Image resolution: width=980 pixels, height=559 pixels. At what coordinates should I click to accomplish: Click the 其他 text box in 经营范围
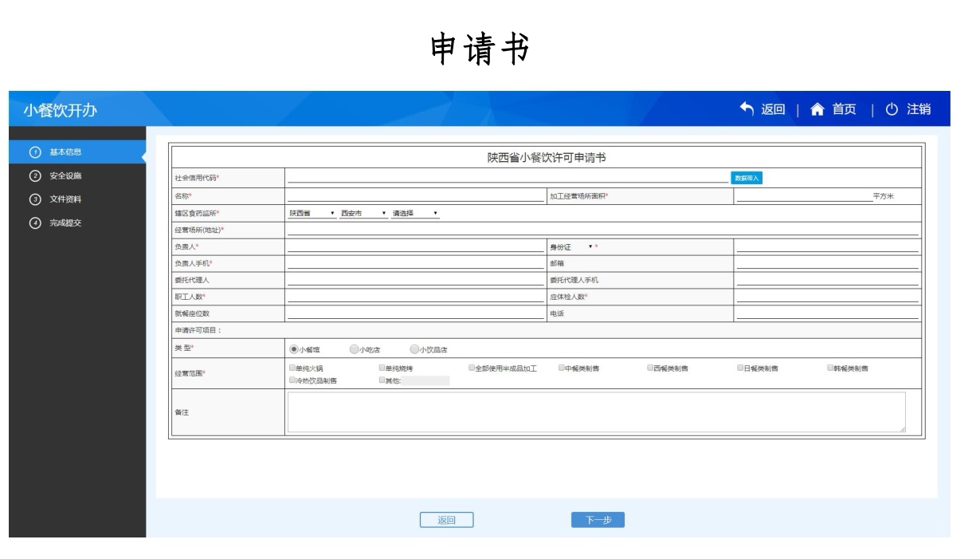pos(425,380)
